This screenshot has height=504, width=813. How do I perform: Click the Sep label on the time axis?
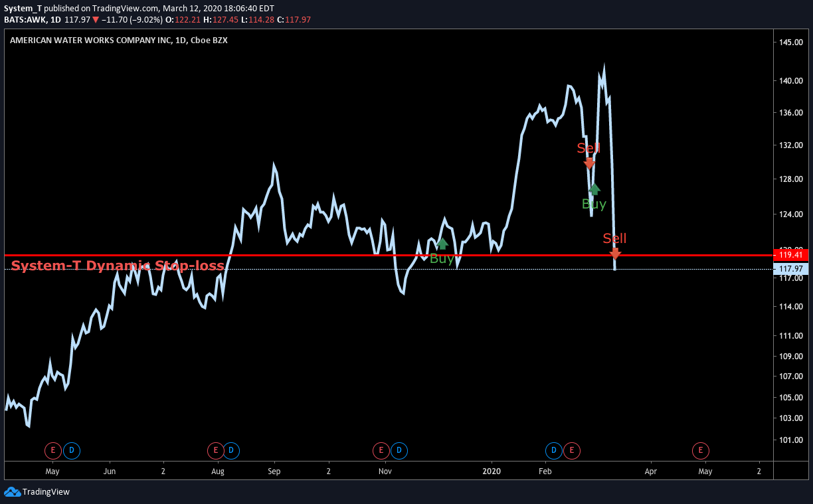pyautogui.click(x=274, y=471)
